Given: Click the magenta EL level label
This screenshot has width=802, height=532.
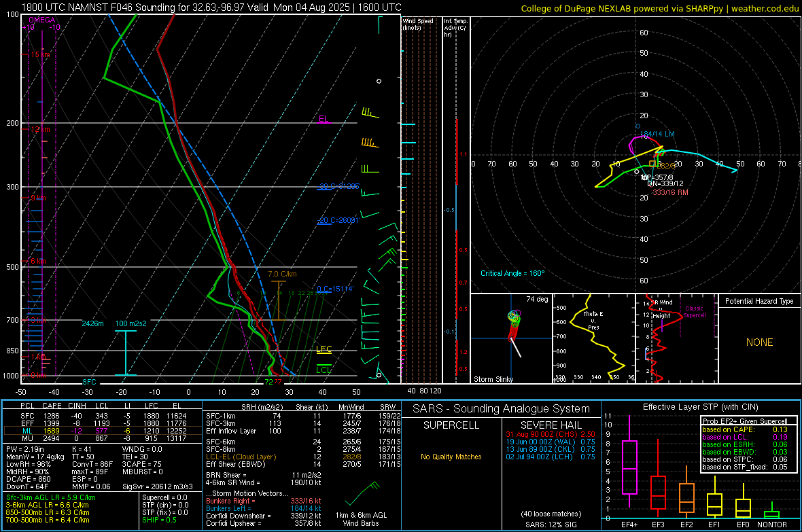Looking at the screenshot, I should point(324,119).
